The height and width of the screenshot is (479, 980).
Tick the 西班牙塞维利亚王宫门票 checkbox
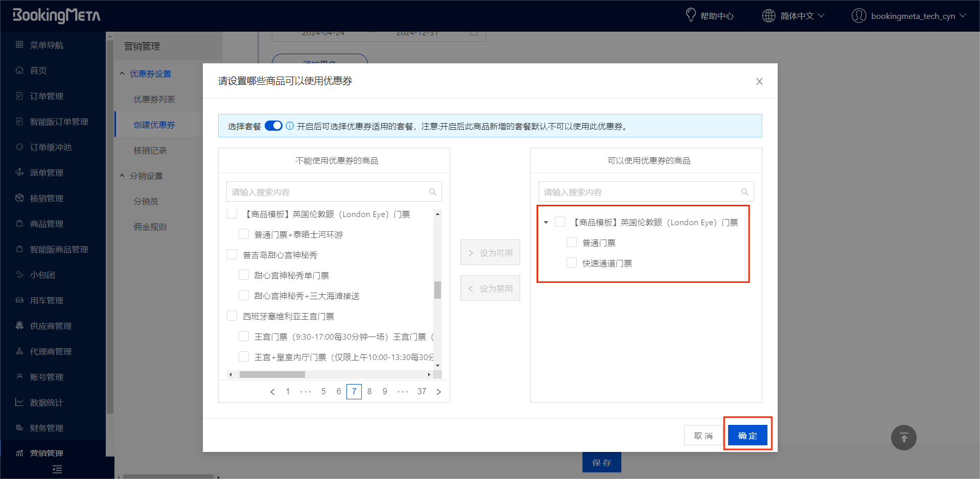(232, 316)
